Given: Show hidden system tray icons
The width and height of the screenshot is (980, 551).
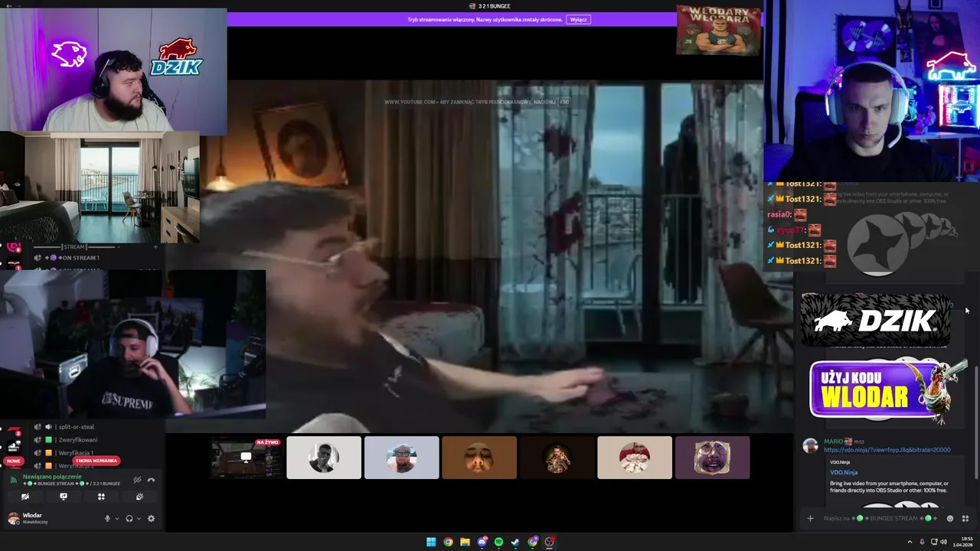Looking at the screenshot, I should [x=910, y=542].
